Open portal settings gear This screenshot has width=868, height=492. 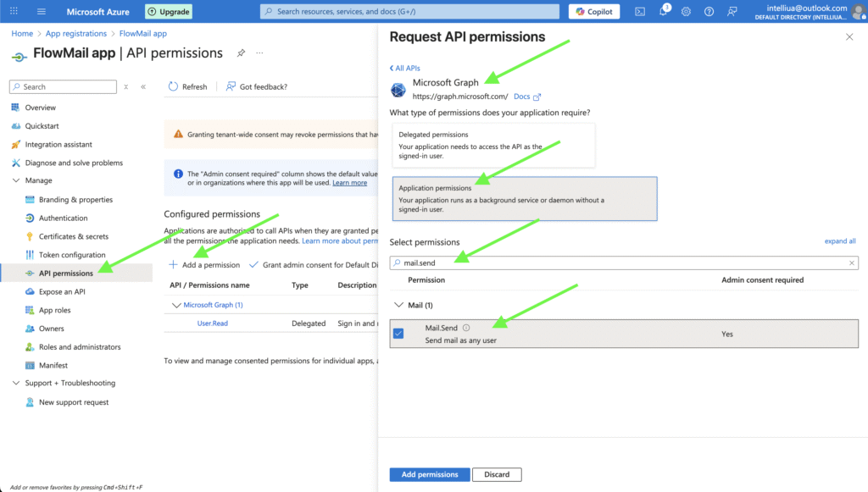[x=686, y=11]
